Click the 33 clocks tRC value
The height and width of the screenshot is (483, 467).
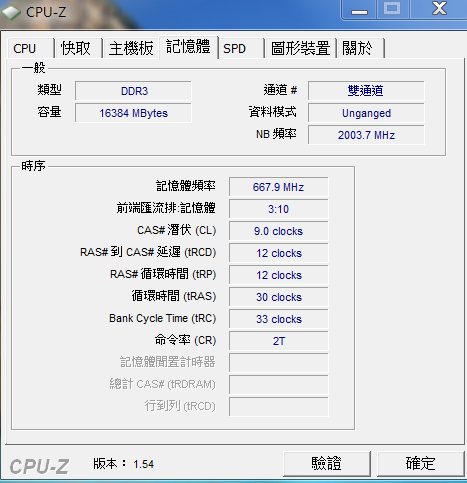[x=279, y=319]
